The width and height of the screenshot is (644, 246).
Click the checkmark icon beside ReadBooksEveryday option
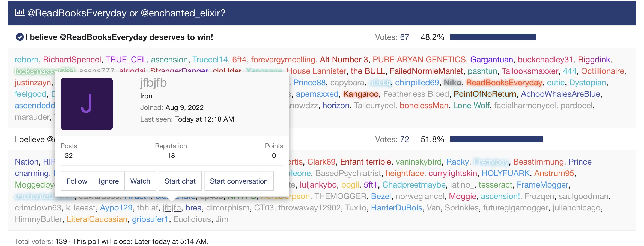pos(20,37)
